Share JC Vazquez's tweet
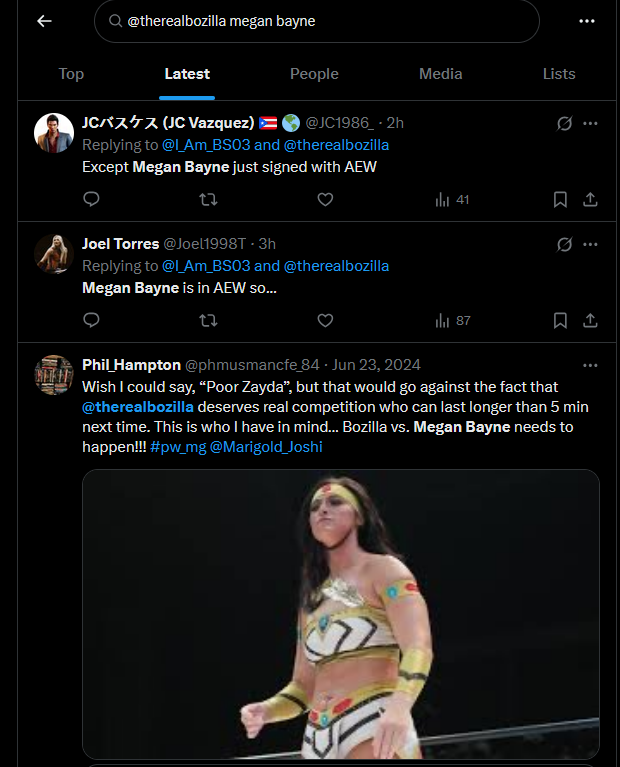This screenshot has width=620, height=767. 590,199
